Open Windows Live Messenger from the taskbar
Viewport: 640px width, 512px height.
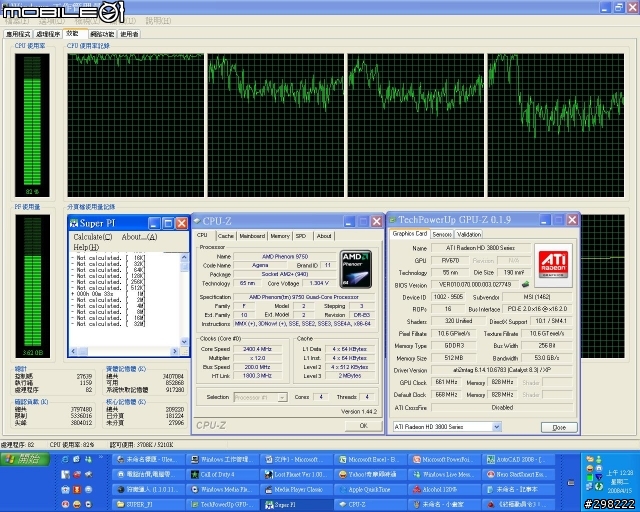[x=444, y=474]
